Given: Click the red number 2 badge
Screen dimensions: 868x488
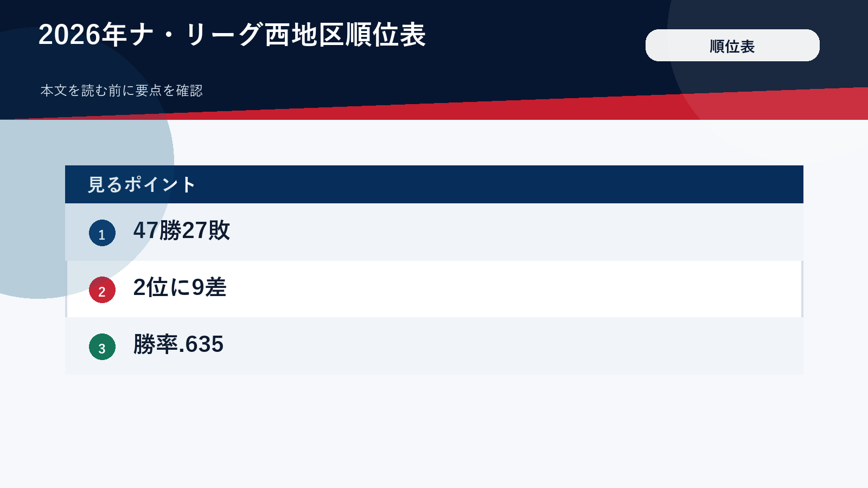Looking at the screenshot, I should click(x=102, y=290).
